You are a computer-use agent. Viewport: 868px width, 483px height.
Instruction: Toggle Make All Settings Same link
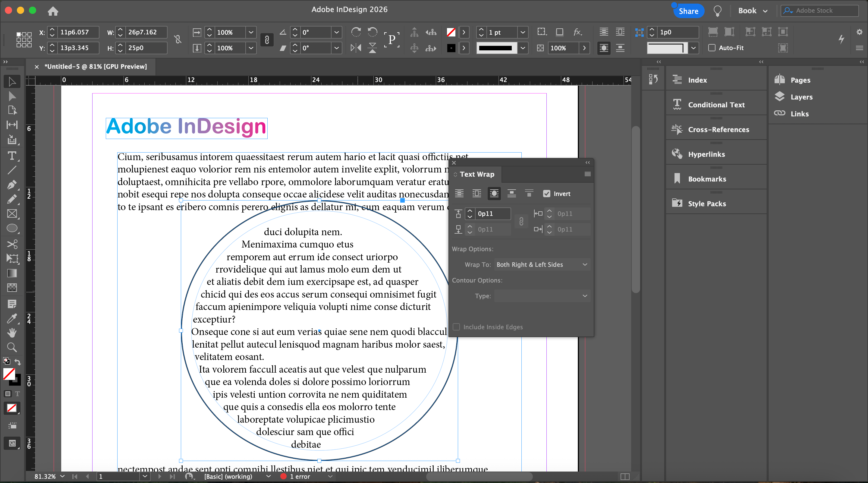click(521, 221)
